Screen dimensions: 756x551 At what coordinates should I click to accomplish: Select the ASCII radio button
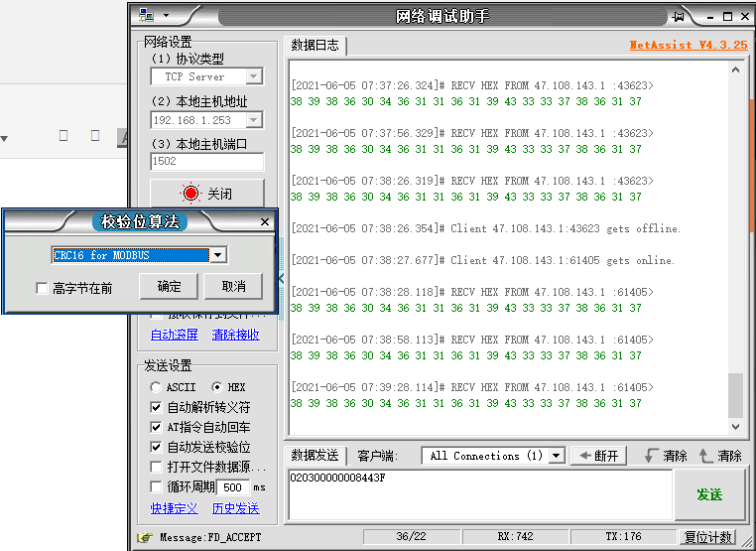(x=155, y=387)
